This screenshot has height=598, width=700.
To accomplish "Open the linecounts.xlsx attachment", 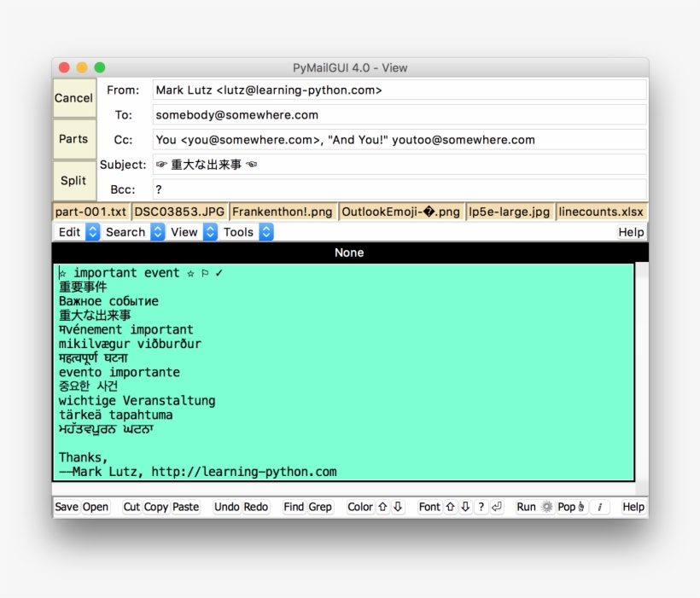I will (602, 212).
